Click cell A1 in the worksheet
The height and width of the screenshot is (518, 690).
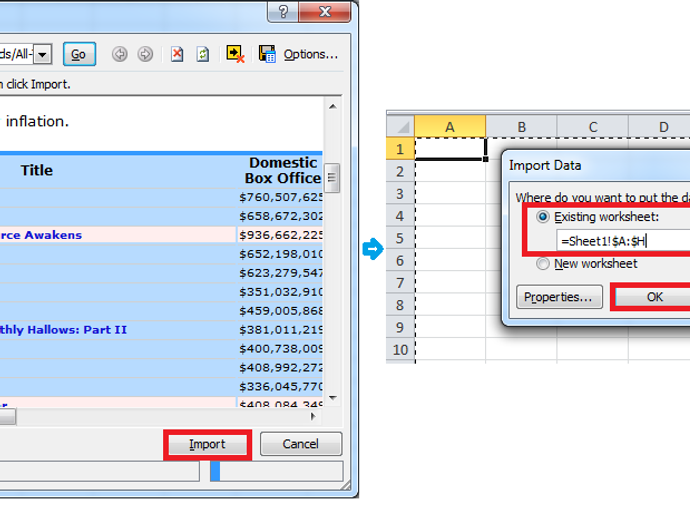pos(450,149)
